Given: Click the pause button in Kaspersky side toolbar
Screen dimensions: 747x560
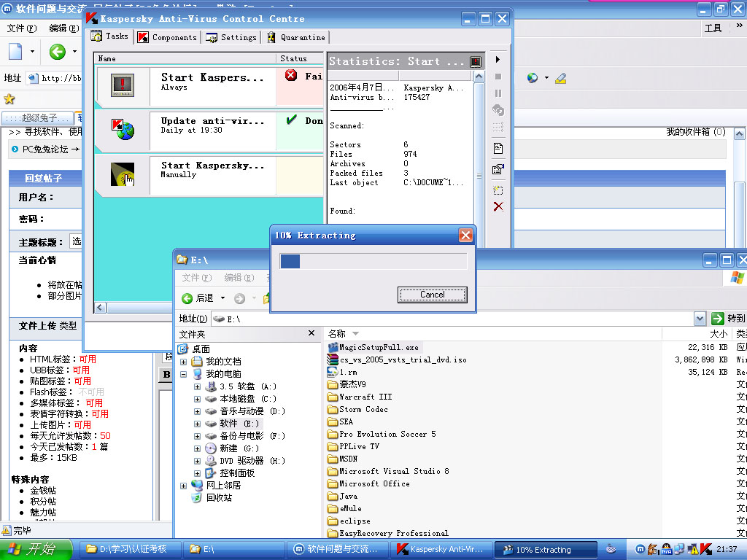Looking at the screenshot, I should pyautogui.click(x=498, y=93).
